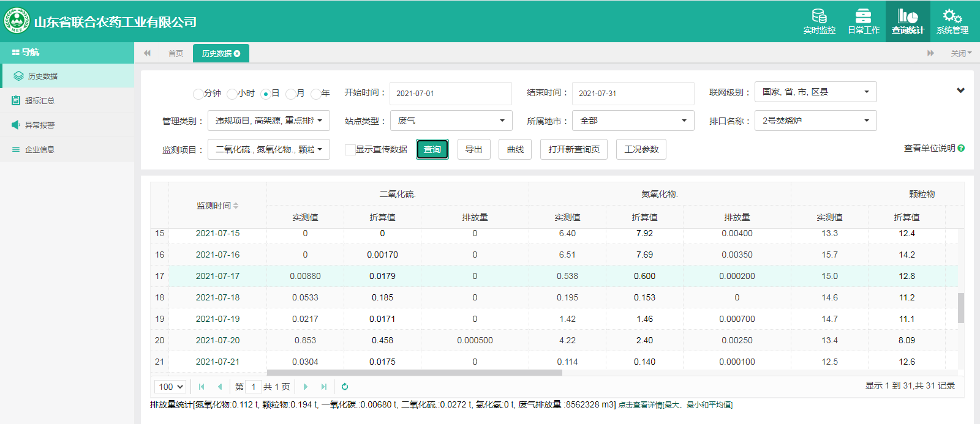Enable the 显示直传数据 checkbox
980x424 pixels.
pyautogui.click(x=350, y=150)
